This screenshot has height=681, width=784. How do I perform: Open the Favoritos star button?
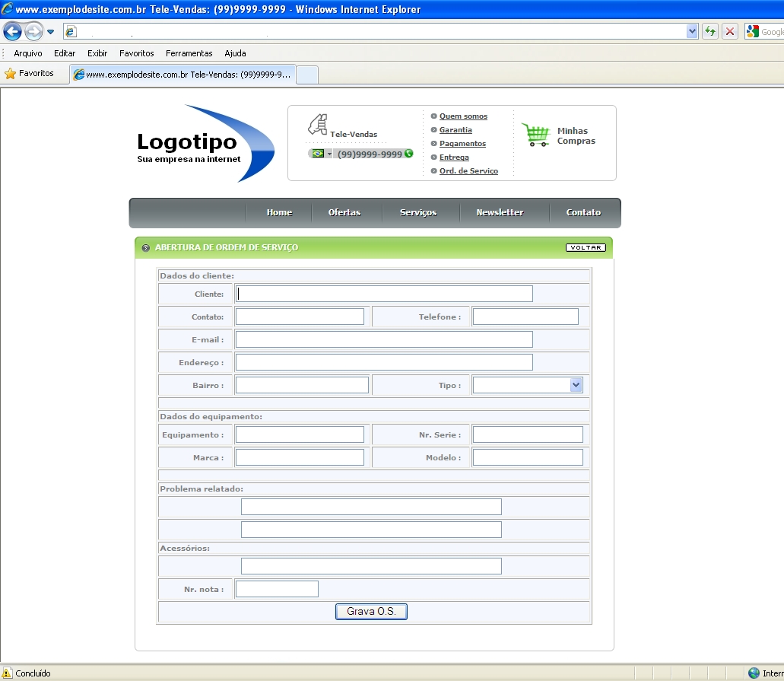point(30,74)
